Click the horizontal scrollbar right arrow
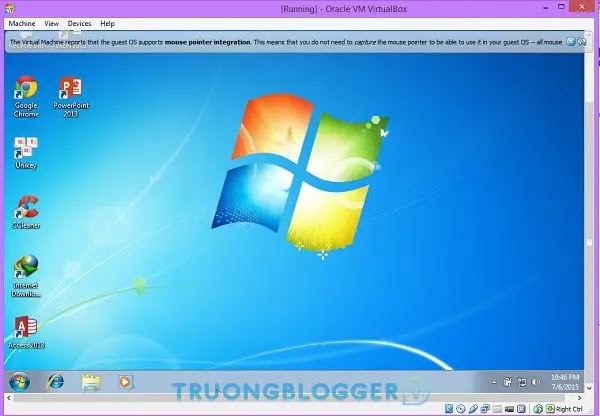600x416 pixels. (x=580, y=398)
